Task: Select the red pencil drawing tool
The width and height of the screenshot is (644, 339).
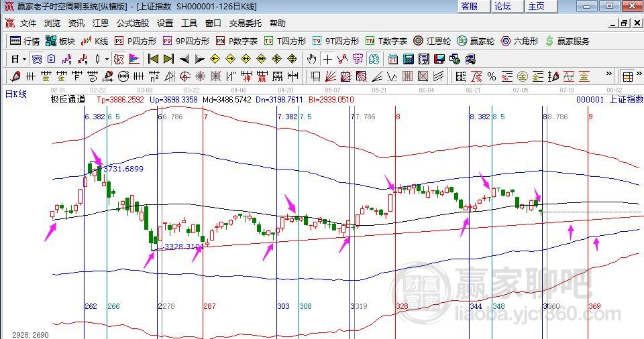Action: pyautogui.click(x=15, y=76)
